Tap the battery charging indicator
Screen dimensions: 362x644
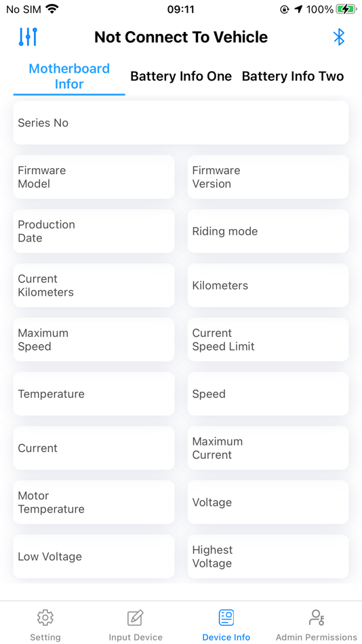[346, 9]
